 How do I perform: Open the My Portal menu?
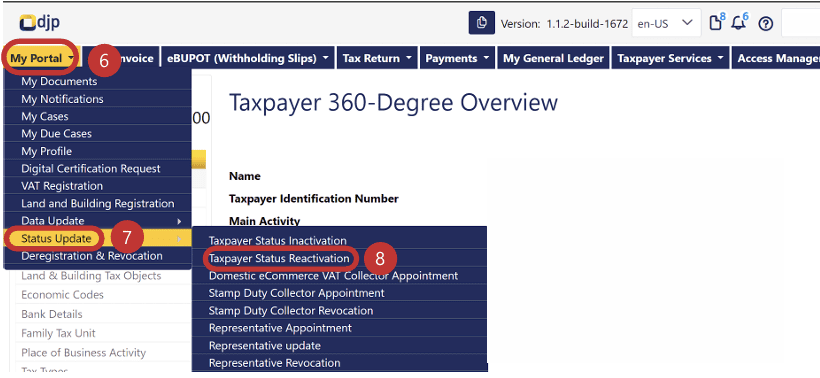(42, 58)
